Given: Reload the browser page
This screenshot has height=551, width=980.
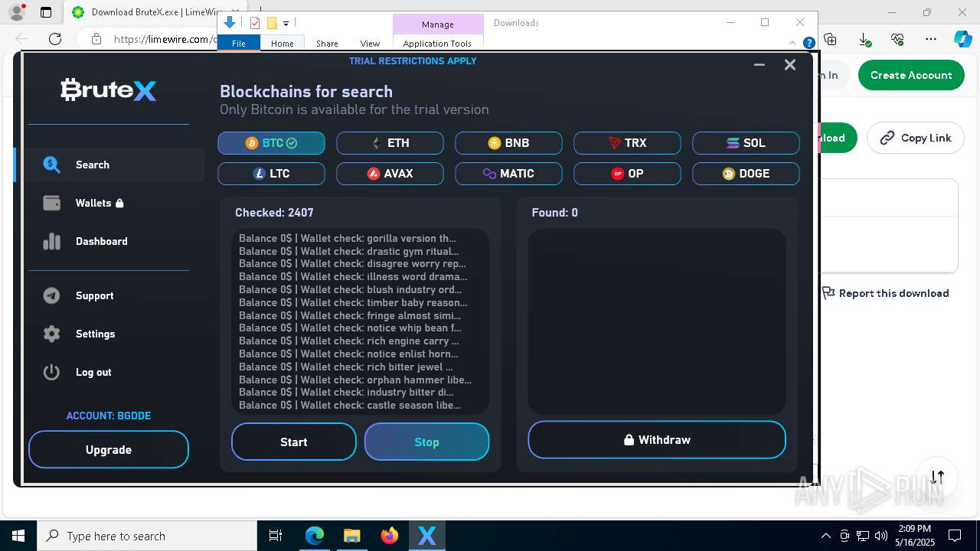Looking at the screenshot, I should pyautogui.click(x=55, y=39).
